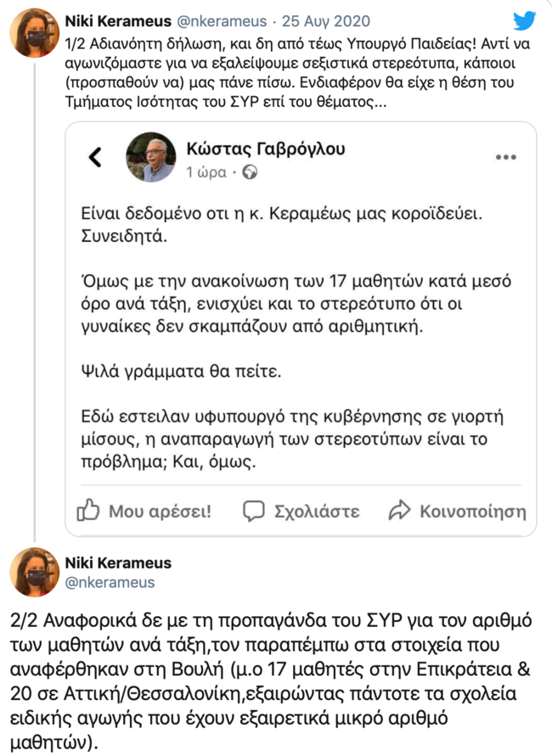
Task: Open the "1 ώρα" post timestamp
Action: click(x=206, y=173)
